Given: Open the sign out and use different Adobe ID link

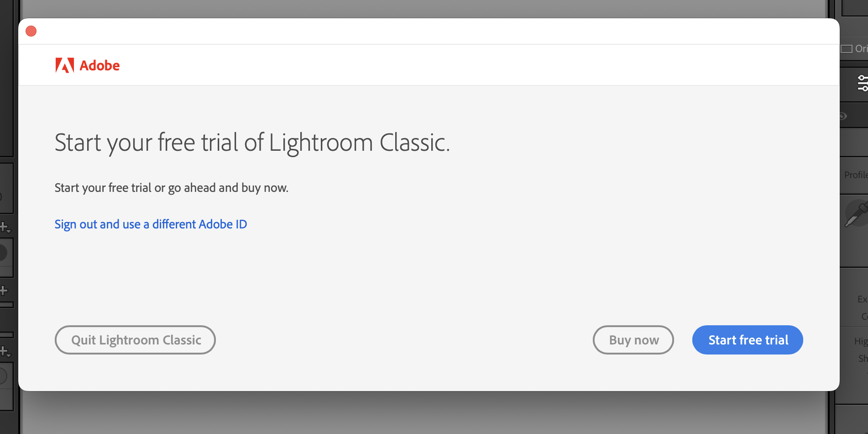Looking at the screenshot, I should point(151,224).
